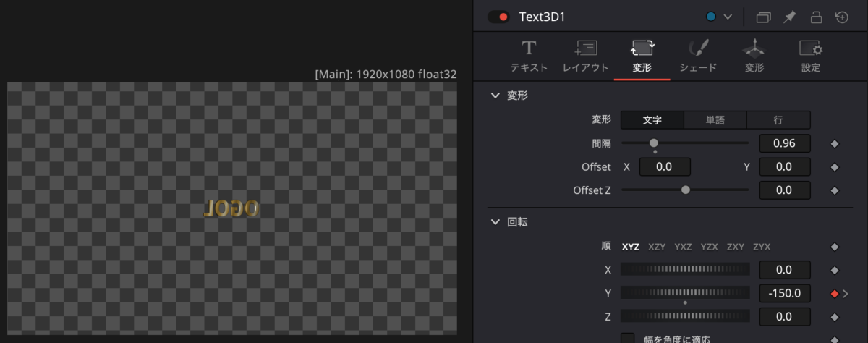
Task: Click the rotation Y value -150.0
Action: click(x=785, y=293)
